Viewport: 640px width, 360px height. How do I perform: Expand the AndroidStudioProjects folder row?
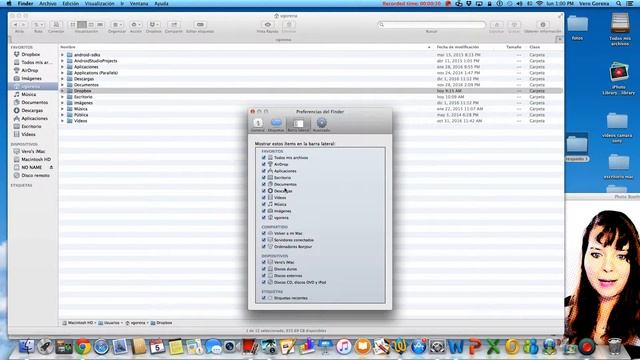click(x=62, y=61)
